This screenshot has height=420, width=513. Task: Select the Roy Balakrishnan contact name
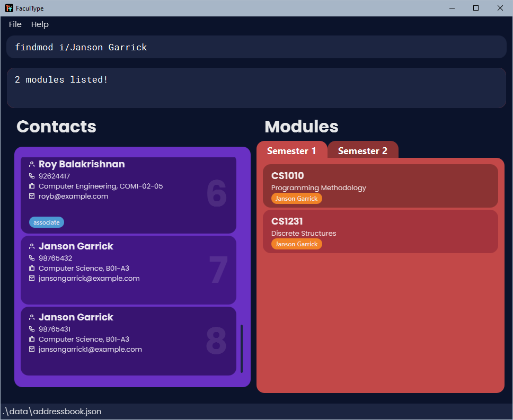click(x=82, y=164)
